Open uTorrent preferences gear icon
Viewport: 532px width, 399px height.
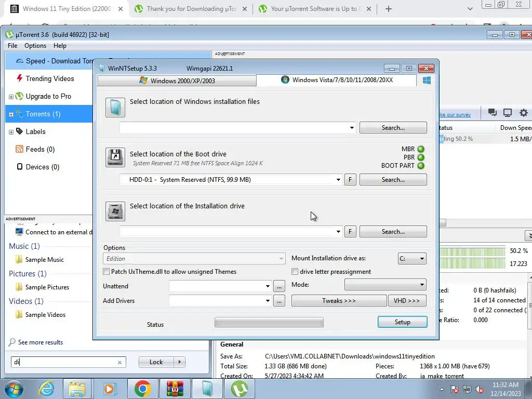click(524, 113)
